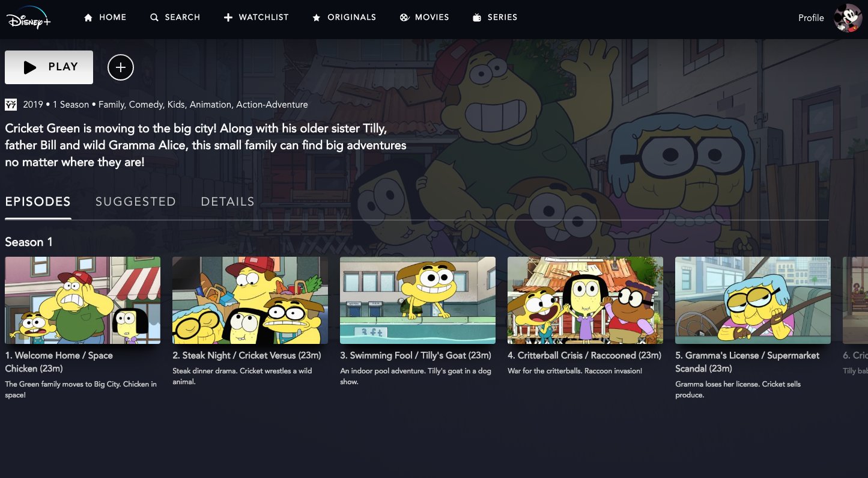The image size is (868, 478).
Task: Open the Mickey Mouse profile avatar
Action: tap(848, 18)
